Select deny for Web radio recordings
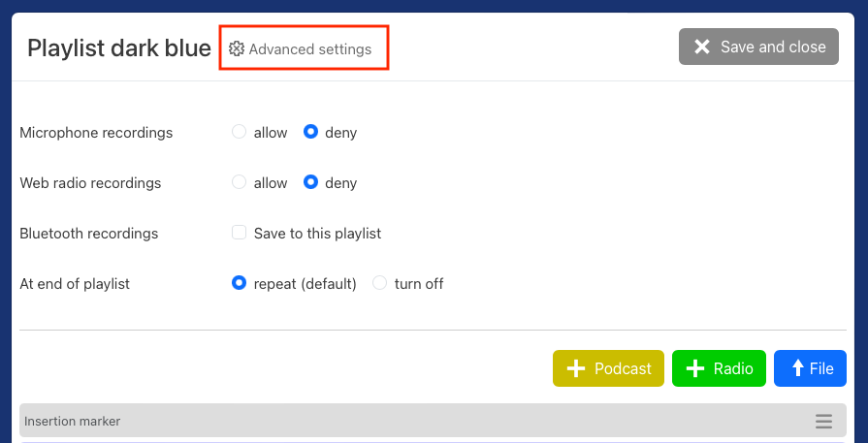 [311, 183]
